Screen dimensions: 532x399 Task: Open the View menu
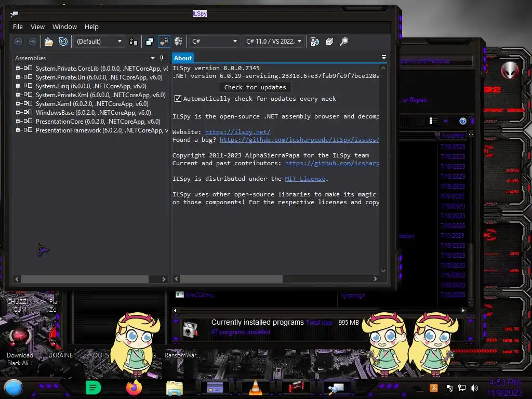37,27
